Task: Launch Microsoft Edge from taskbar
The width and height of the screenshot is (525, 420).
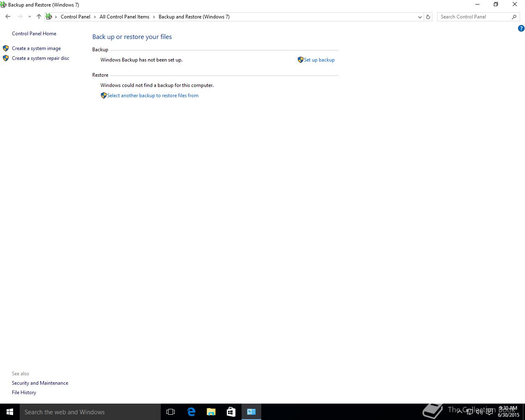Action: [x=191, y=412]
